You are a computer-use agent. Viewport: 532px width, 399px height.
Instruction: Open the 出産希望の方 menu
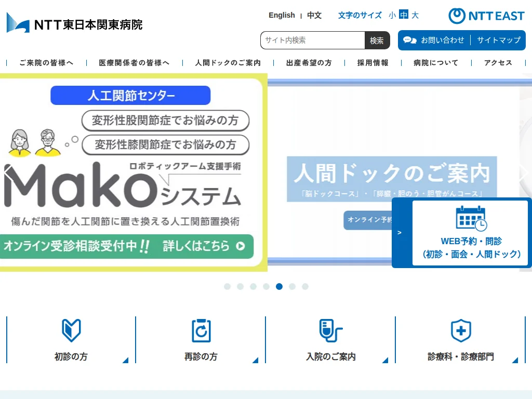pos(309,63)
